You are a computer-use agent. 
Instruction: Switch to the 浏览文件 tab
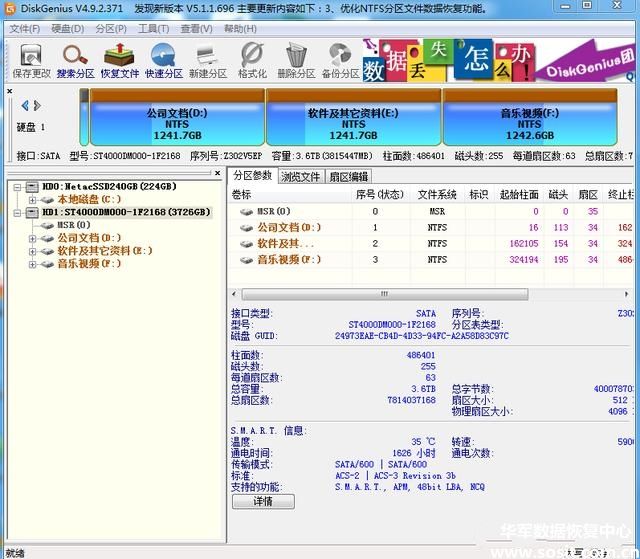[300, 176]
